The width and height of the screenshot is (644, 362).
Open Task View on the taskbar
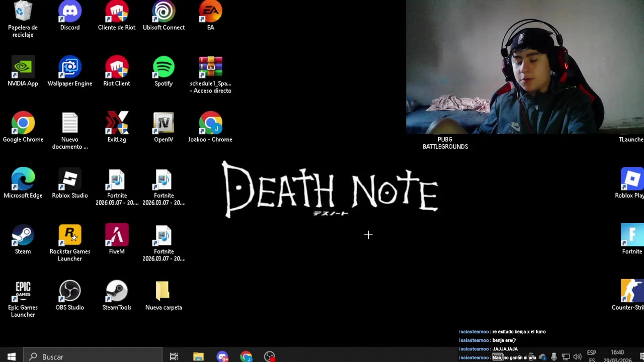tap(174, 356)
